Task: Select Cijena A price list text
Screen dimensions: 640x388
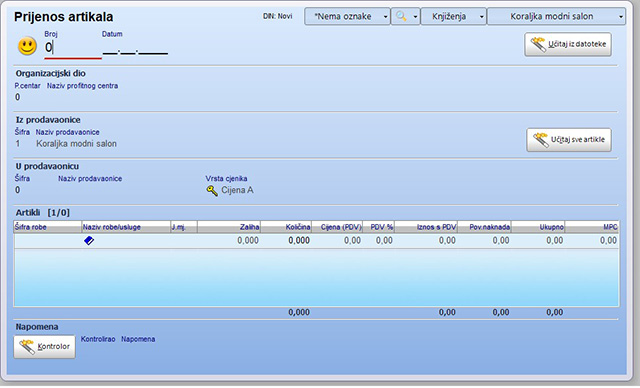Action: (x=237, y=190)
